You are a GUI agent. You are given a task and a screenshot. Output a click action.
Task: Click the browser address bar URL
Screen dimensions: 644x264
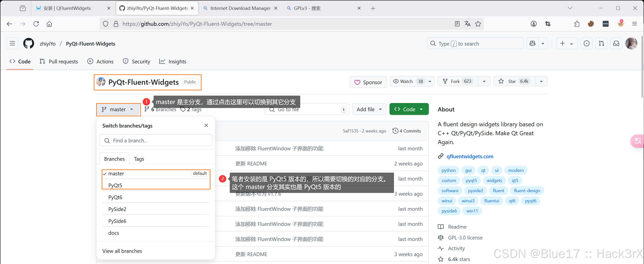197,24
